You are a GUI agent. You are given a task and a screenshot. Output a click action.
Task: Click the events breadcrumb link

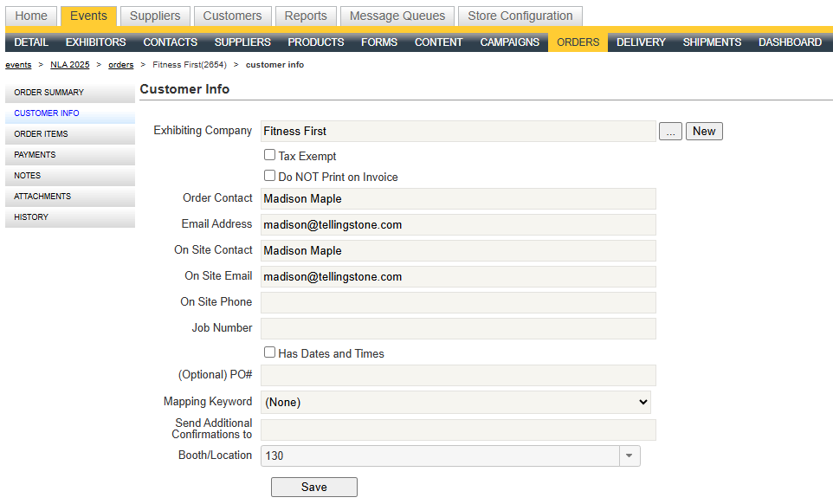(x=18, y=65)
